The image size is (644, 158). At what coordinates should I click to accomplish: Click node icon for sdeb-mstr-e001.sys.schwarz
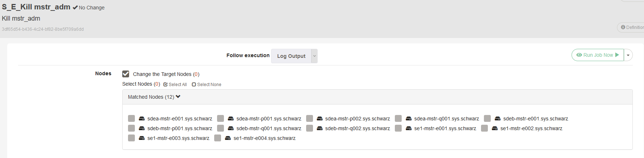coord(498,119)
